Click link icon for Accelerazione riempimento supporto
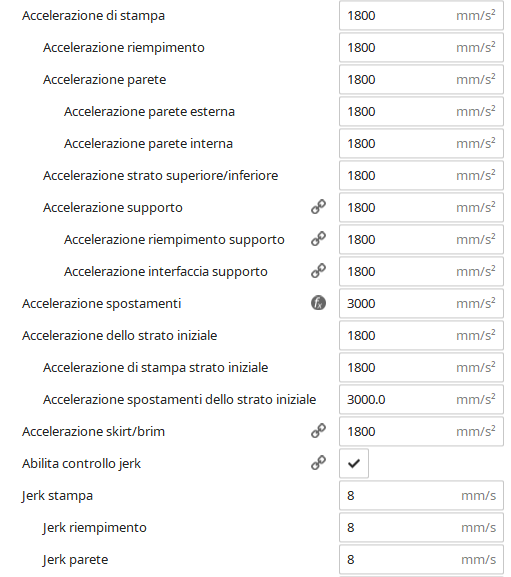The width and height of the screenshot is (511, 577). 318,239
